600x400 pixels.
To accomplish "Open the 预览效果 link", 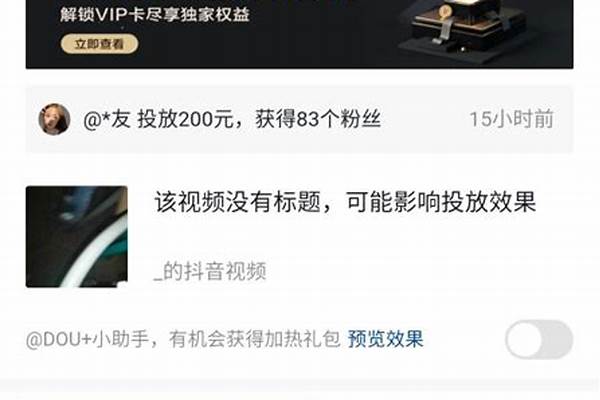I will click(x=385, y=339).
